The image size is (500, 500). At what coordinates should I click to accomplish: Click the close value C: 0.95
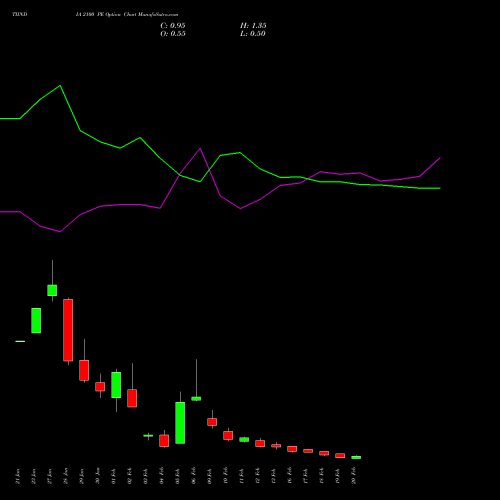click(173, 26)
